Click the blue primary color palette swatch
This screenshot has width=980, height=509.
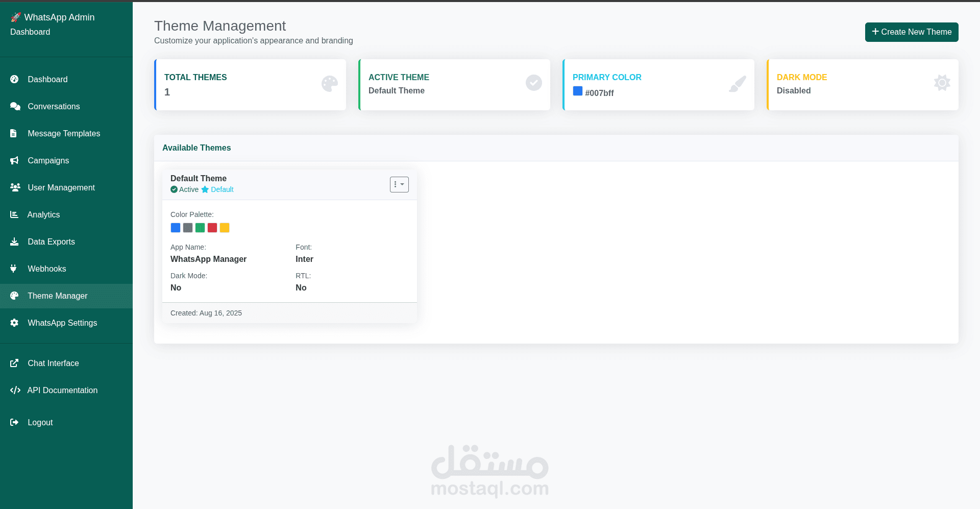point(176,228)
